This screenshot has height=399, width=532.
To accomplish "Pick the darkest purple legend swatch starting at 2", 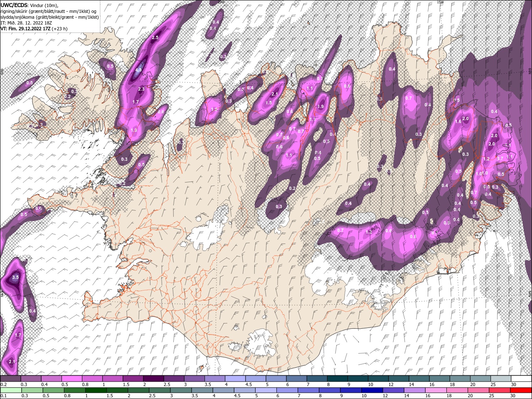I will 153,378.
